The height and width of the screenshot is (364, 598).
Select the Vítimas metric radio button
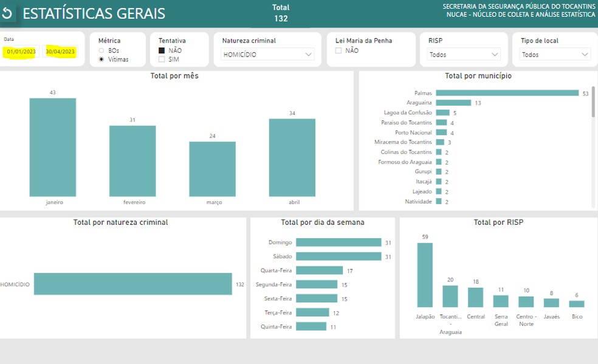tap(101, 60)
